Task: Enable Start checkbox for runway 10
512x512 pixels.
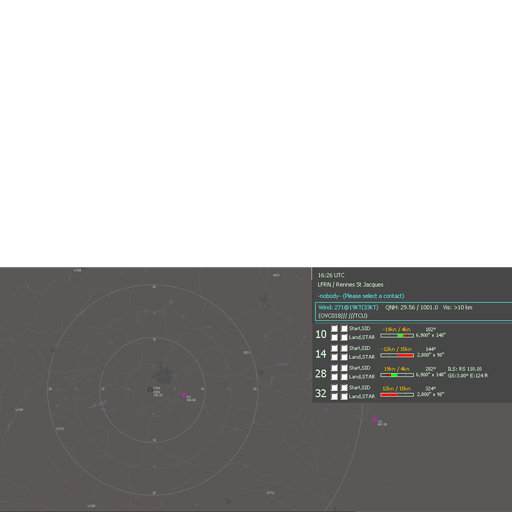Action: coord(334,329)
